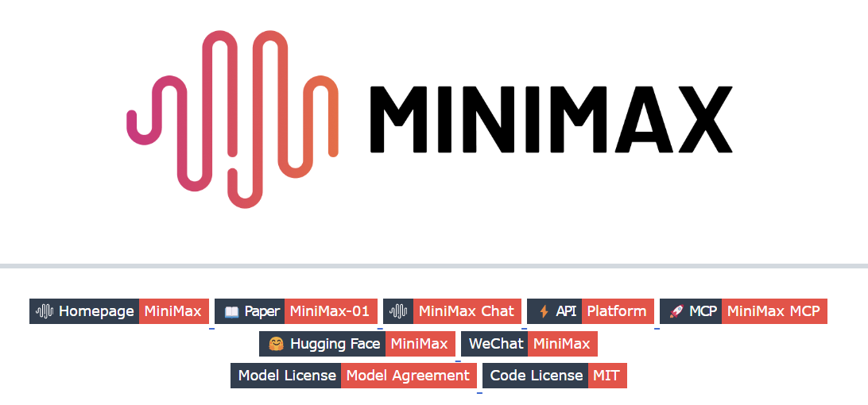Click the dark 'WeChat' label
Screen dimensions: 868x405
coord(494,344)
